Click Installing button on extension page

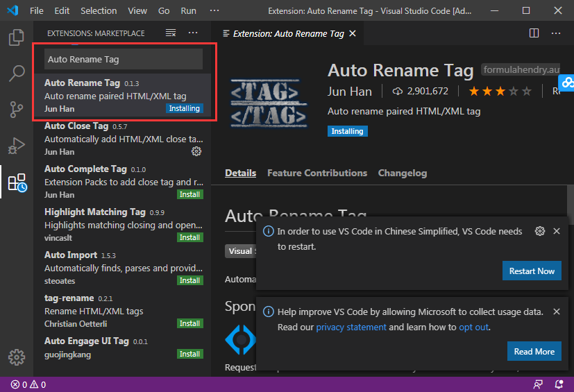click(x=348, y=131)
